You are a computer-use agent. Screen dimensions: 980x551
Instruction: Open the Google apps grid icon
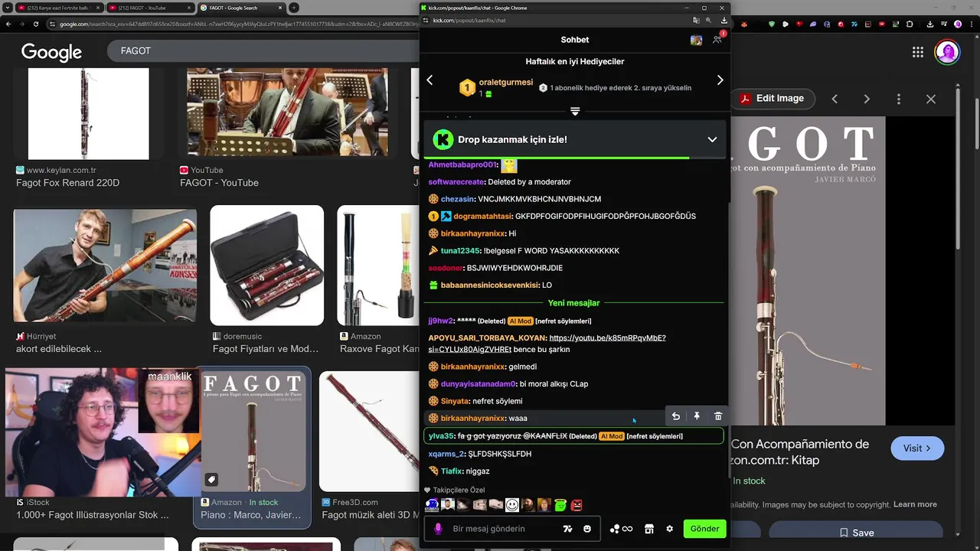(917, 52)
